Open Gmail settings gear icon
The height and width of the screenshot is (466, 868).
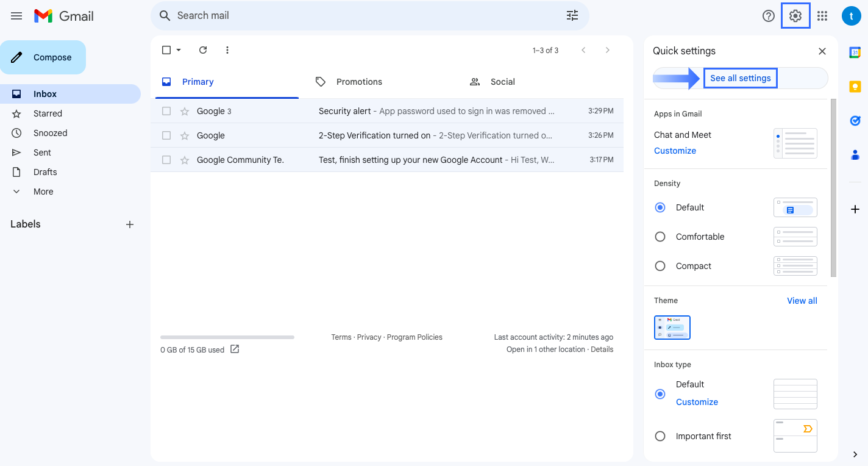(x=795, y=16)
